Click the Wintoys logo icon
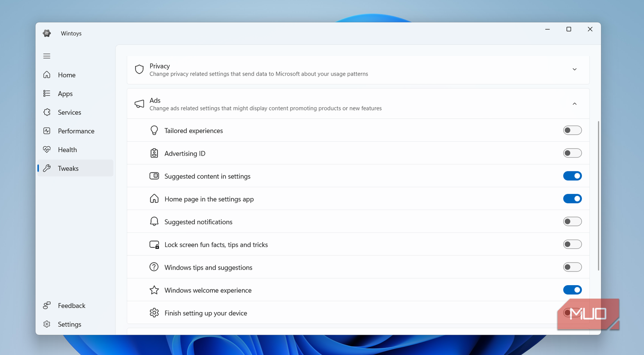This screenshot has width=644, height=355. [x=47, y=33]
